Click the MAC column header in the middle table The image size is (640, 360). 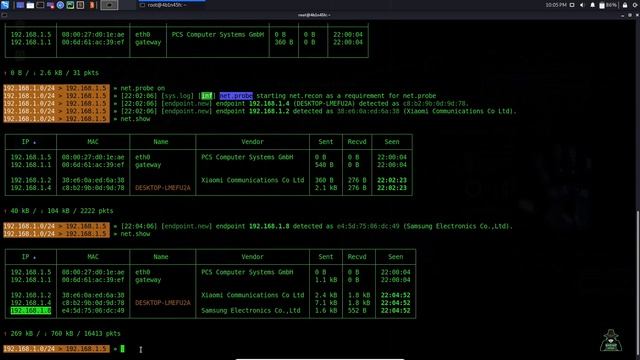pyautogui.click(x=93, y=142)
